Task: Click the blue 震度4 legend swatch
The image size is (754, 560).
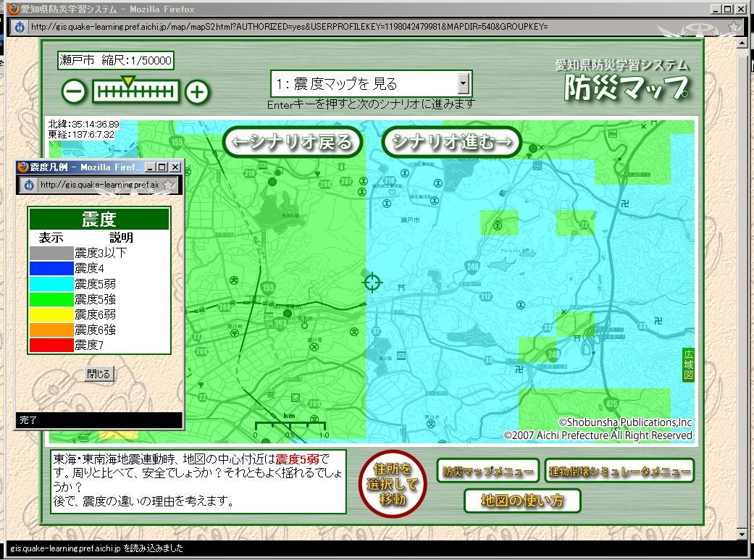Action: (51, 268)
